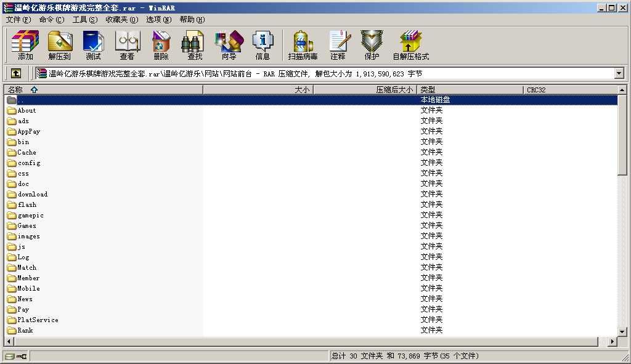Open the Favorites (收藏夹) menu
Viewport: 631px width, 364px height.
121,20
